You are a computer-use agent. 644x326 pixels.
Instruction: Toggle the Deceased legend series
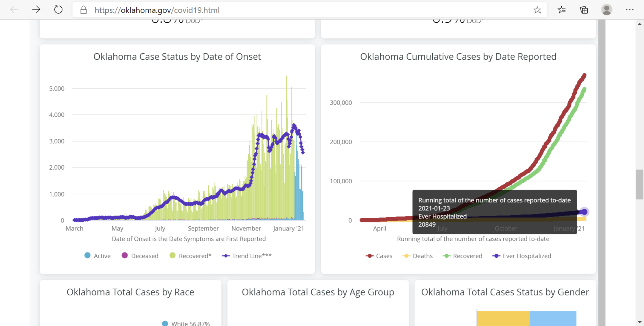[140, 256]
